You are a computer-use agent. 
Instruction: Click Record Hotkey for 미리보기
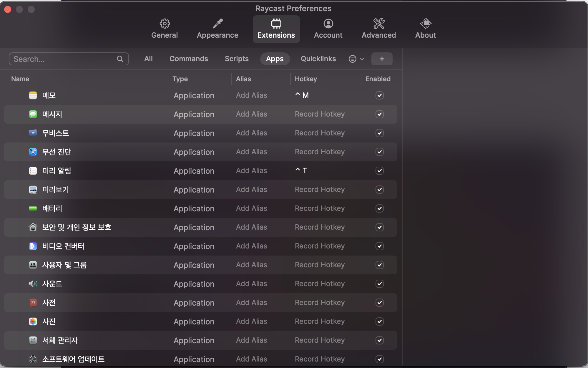320,190
